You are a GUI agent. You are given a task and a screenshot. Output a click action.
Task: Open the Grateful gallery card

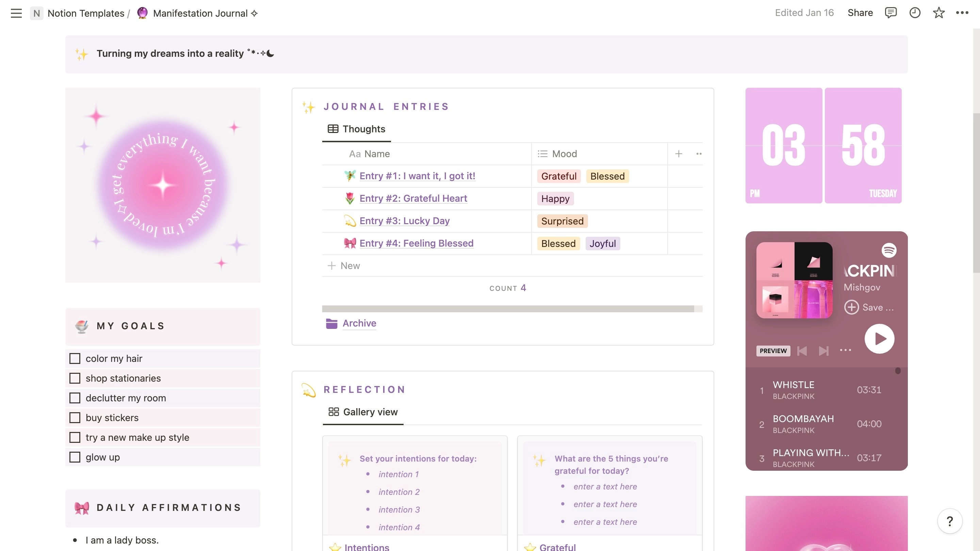point(609,493)
